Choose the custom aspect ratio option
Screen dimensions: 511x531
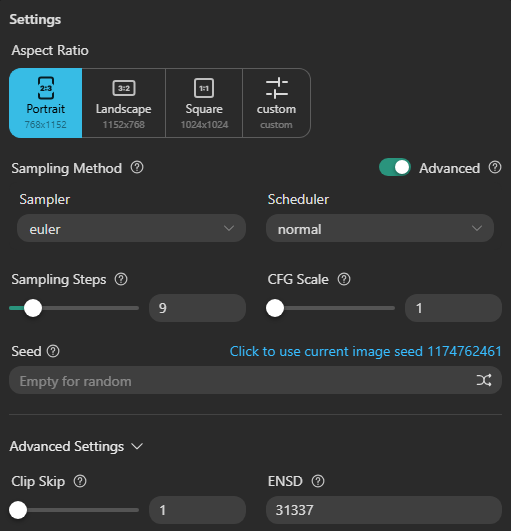pos(277,103)
